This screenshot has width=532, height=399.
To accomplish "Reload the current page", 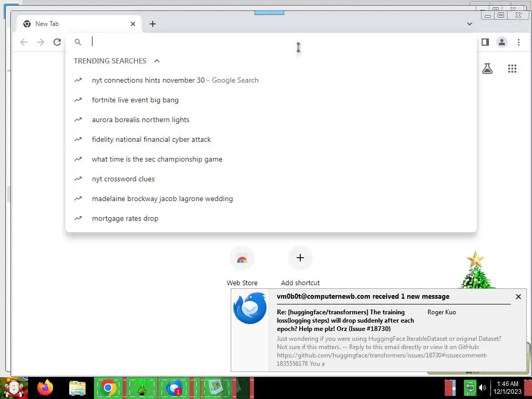I will point(57,42).
